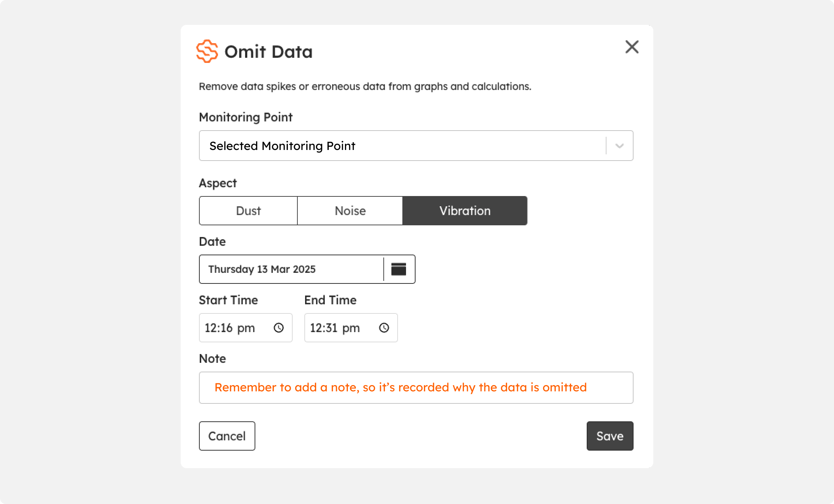Open the calendar picker icon
The width and height of the screenshot is (834, 504).
pyautogui.click(x=399, y=269)
